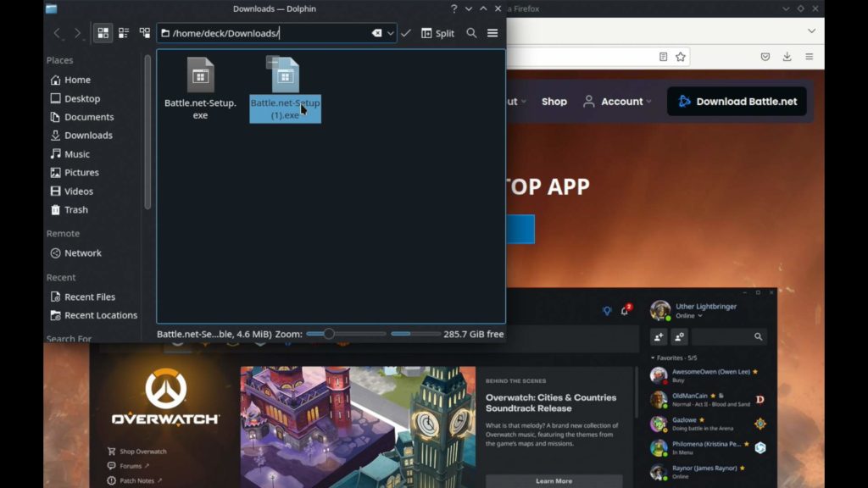Open Overwatch Forums link
868x488 pixels.
[129, 466]
